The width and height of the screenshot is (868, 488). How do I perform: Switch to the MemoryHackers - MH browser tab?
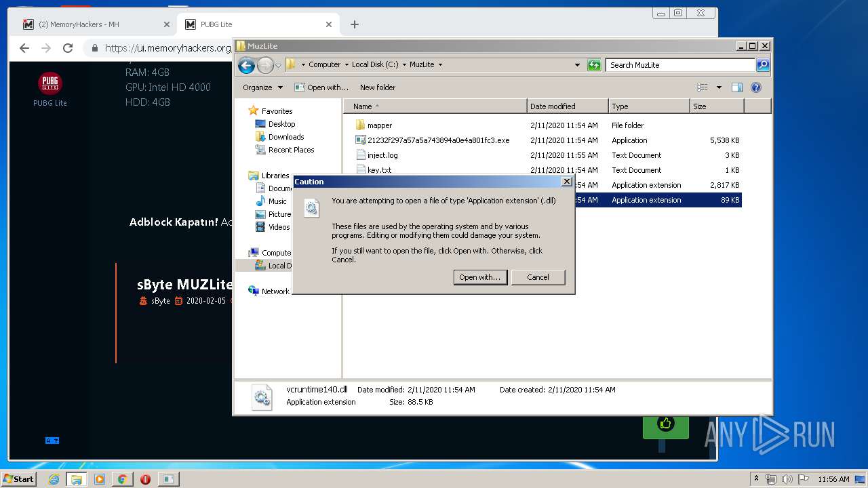pyautogui.click(x=95, y=24)
